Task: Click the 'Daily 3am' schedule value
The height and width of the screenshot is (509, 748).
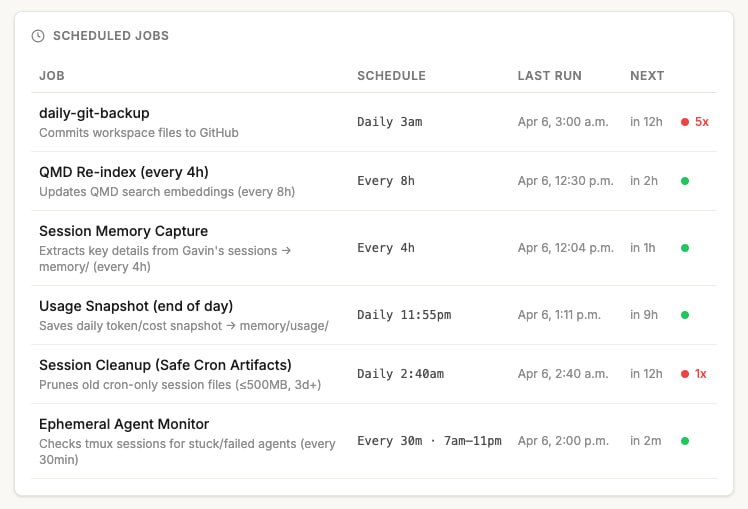Action: (x=389, y=122)
